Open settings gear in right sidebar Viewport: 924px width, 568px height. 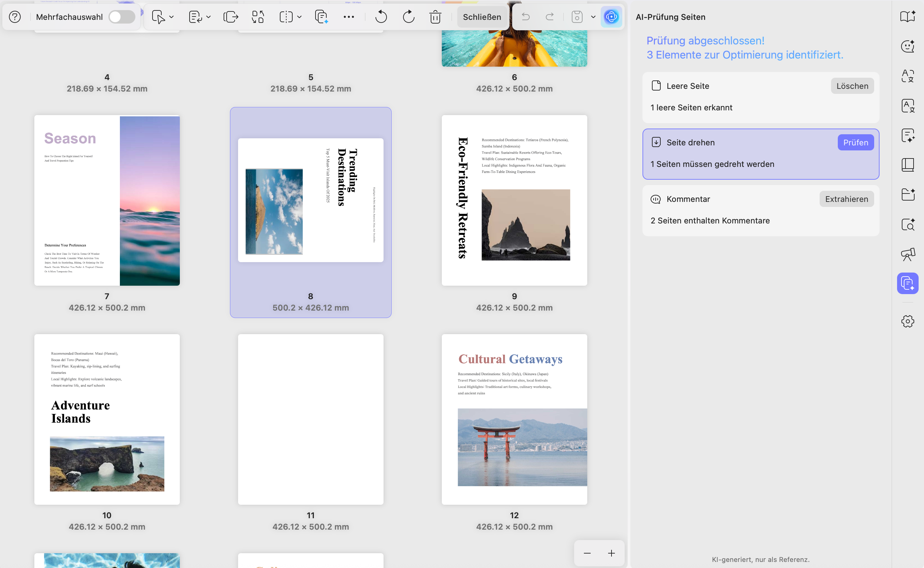907,321
